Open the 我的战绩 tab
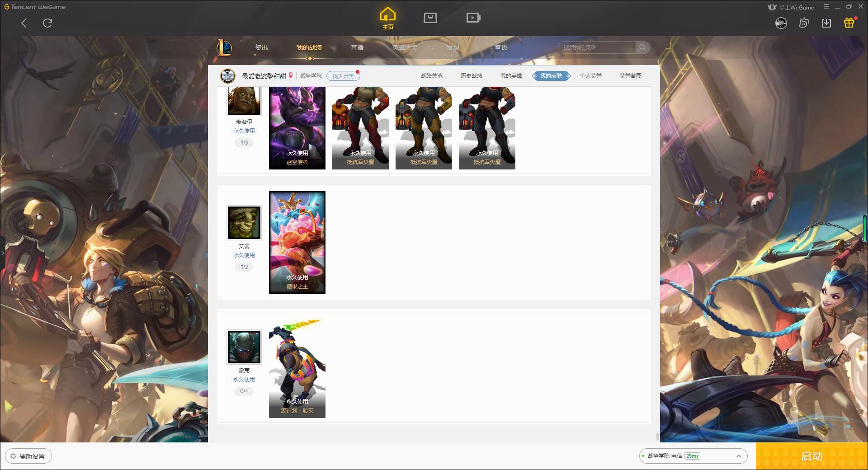Image resolution: width=868 pixels, height=470 pixels. pos(309,47)
